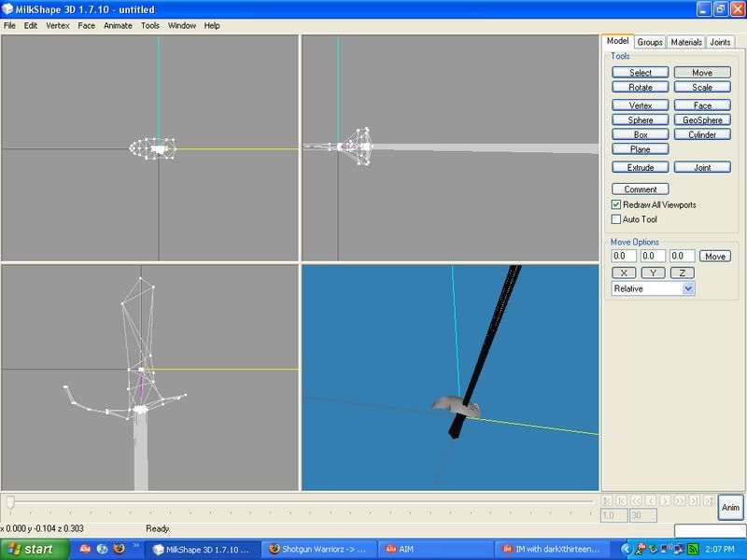The image size is (747, 560).
Task: Switch to the Groups tab
Action: 650,42
